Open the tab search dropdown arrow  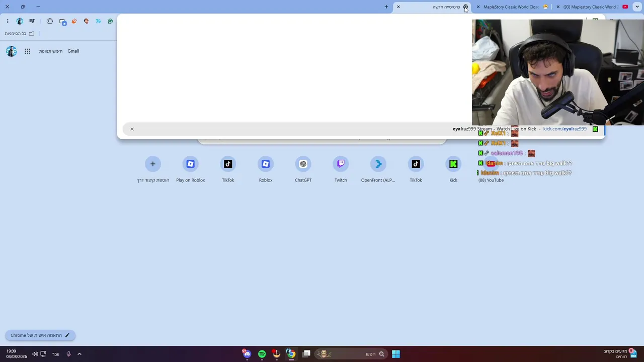[638, 7]
